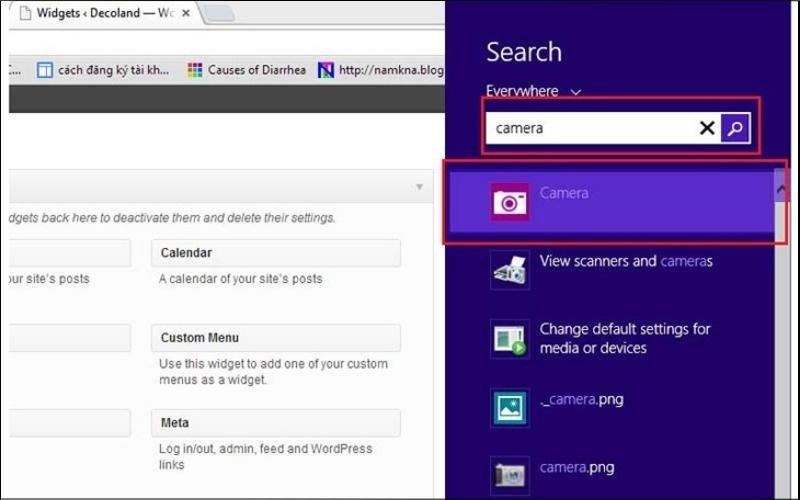Image resolution: width=800 pixels, height=500 pixels.
Task: Open a new browser tab
Action: [x=220, y=14]
